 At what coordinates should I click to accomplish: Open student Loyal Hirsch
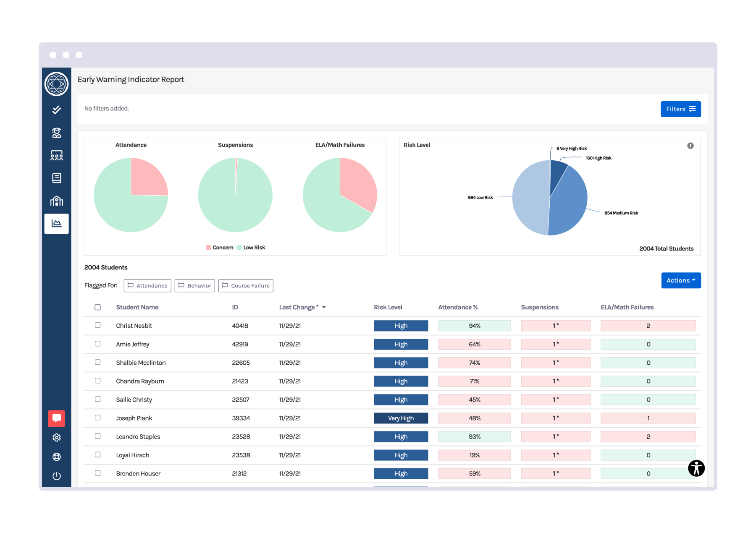[132, 455]
